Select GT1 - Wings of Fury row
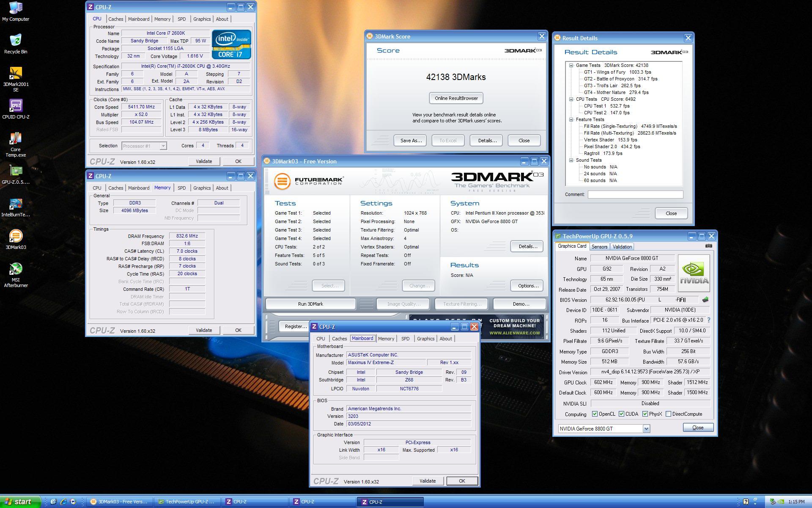Viewport: 812px width, 508px height. [617, 72]
